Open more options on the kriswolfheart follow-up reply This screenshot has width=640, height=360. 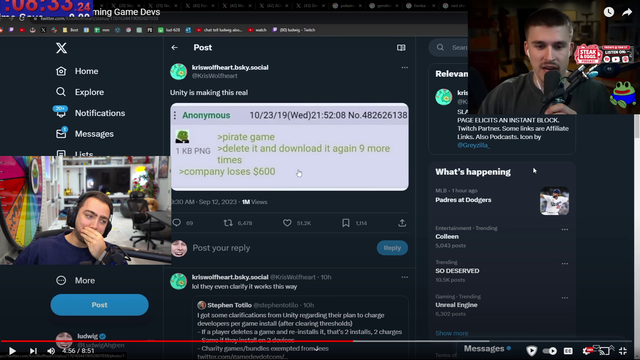tap(404, 277)
